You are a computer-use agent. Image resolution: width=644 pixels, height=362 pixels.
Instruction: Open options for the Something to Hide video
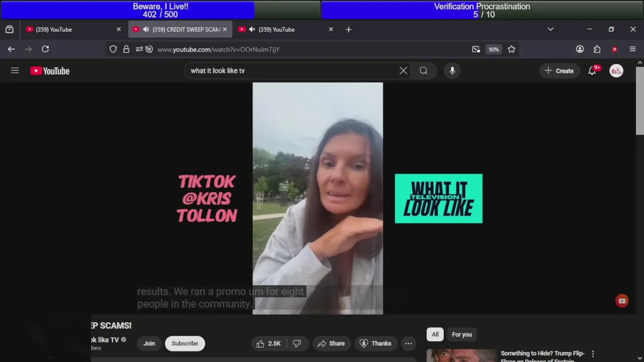[593, 354]
